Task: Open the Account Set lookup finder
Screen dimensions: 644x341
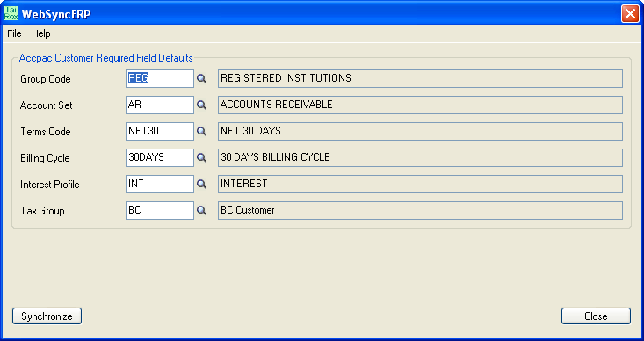Action: [x=201, y=105]
